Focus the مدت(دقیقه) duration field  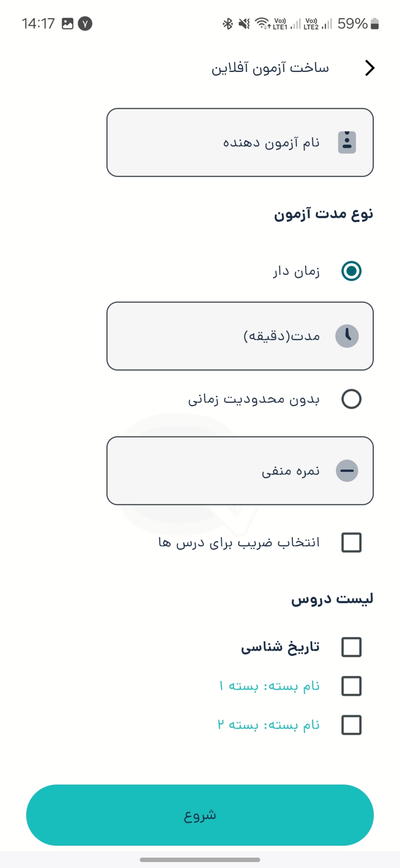[240, 336]
